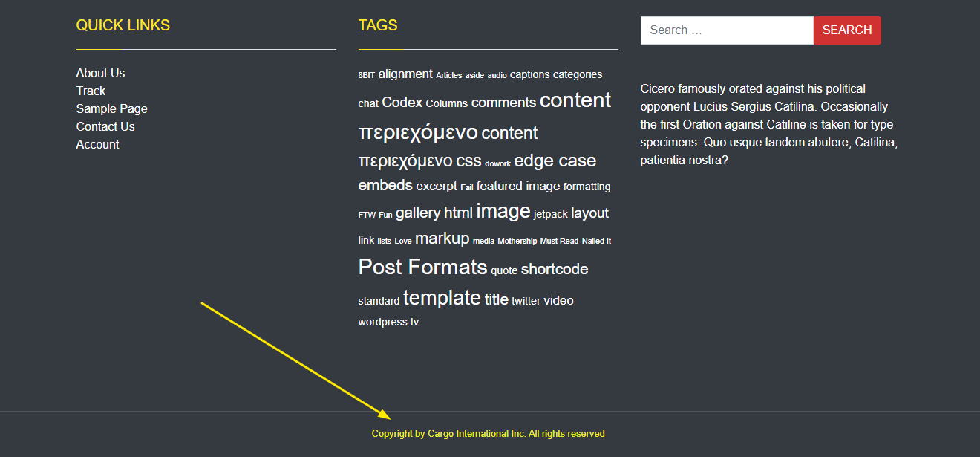The image size is (980, 457).
Task: Open the Love tag
Action: pos(403,241)
